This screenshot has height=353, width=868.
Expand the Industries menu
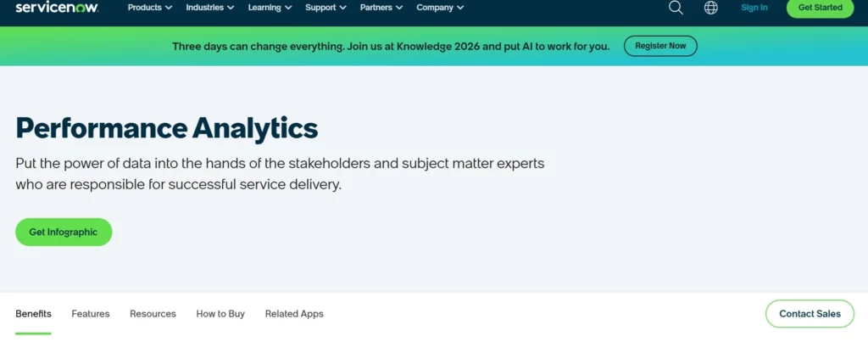210,7
